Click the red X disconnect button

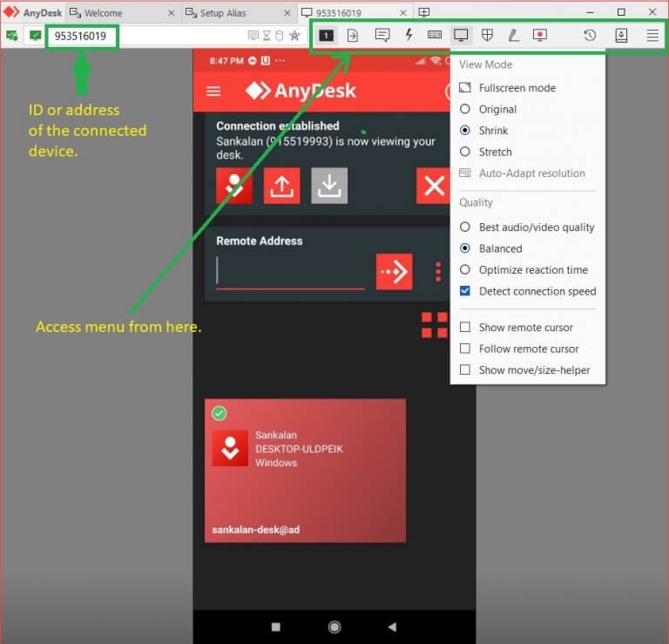click(433, 186)
